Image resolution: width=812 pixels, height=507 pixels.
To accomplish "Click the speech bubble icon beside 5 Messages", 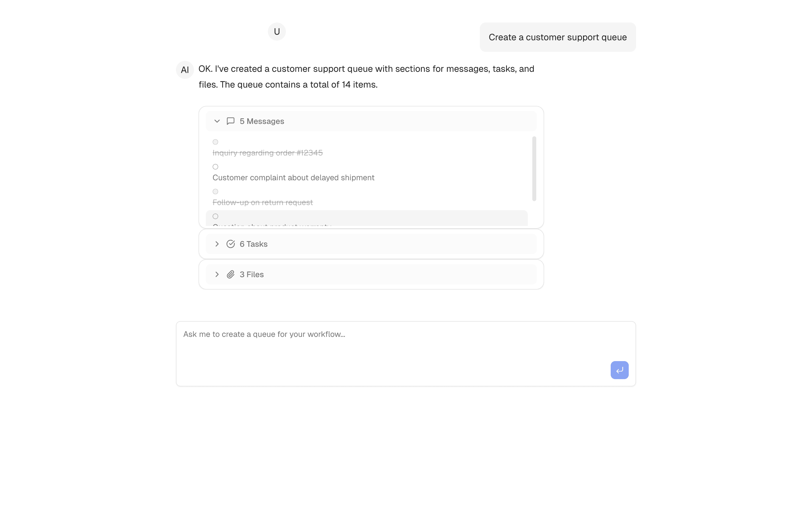I will point(231,121).
